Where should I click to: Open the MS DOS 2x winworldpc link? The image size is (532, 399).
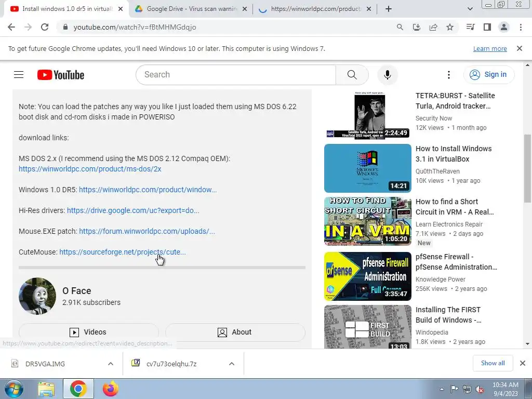(x=90, y=169)
